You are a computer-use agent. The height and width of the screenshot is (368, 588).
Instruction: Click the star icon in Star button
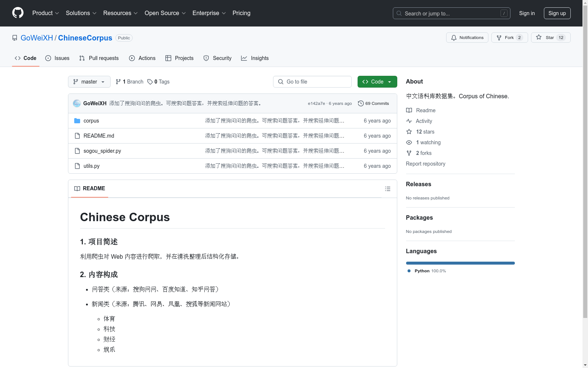(539, 37)
